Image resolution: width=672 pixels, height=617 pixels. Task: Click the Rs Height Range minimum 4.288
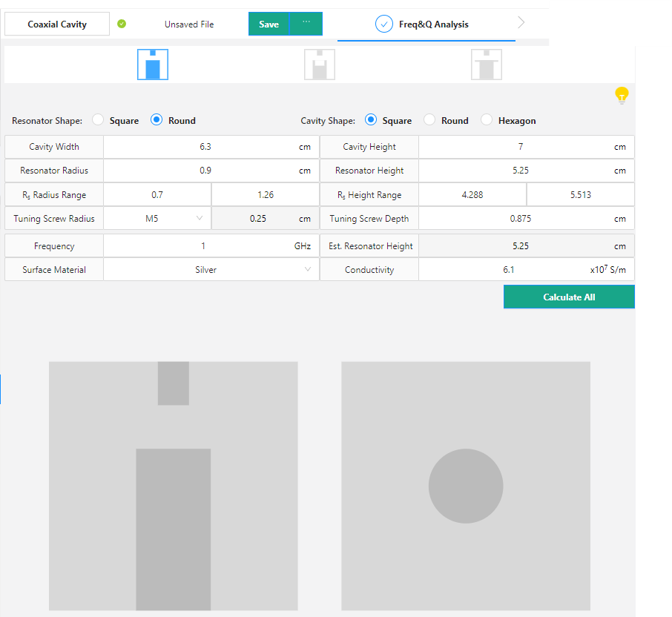(x=472, y=194)
